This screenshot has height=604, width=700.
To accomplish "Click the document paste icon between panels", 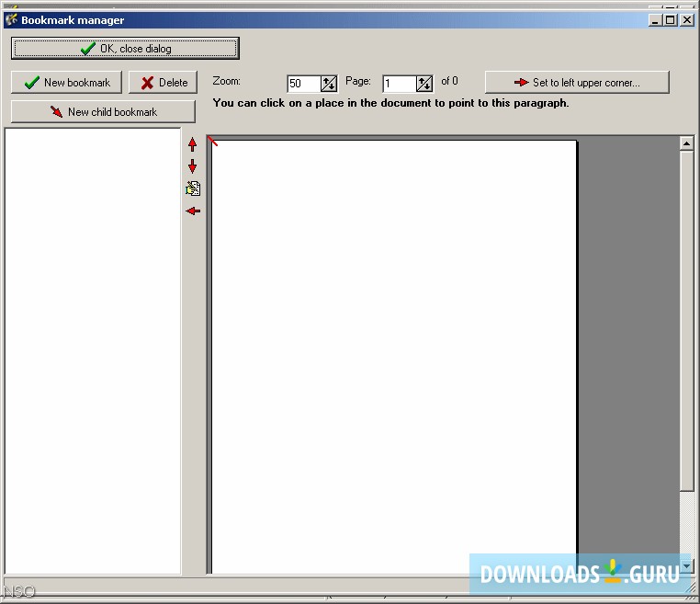I will click(193, 188).
